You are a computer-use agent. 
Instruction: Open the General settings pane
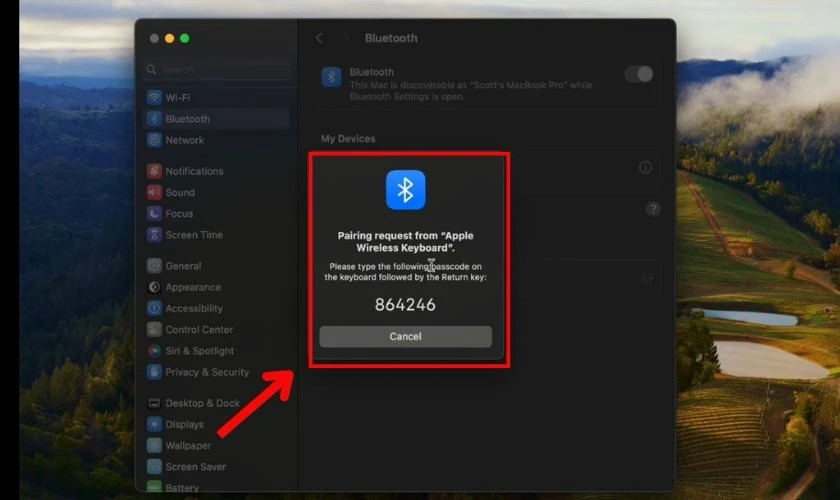pos(183,266)
